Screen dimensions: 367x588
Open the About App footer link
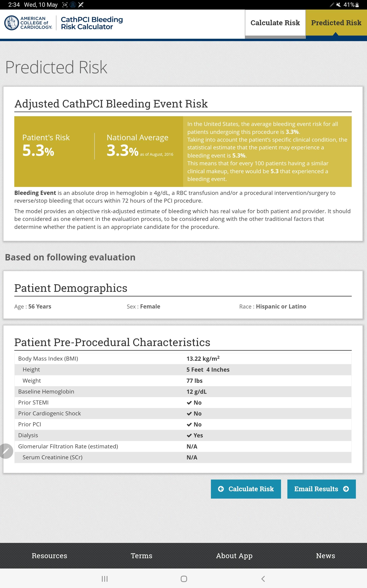[234, 556]
